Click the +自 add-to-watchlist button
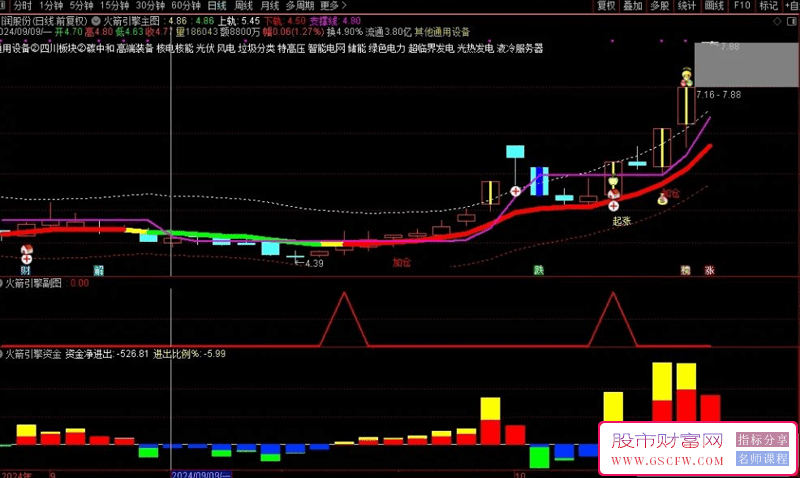Screen dimensions: 800x478 click(x=791, y=6)
